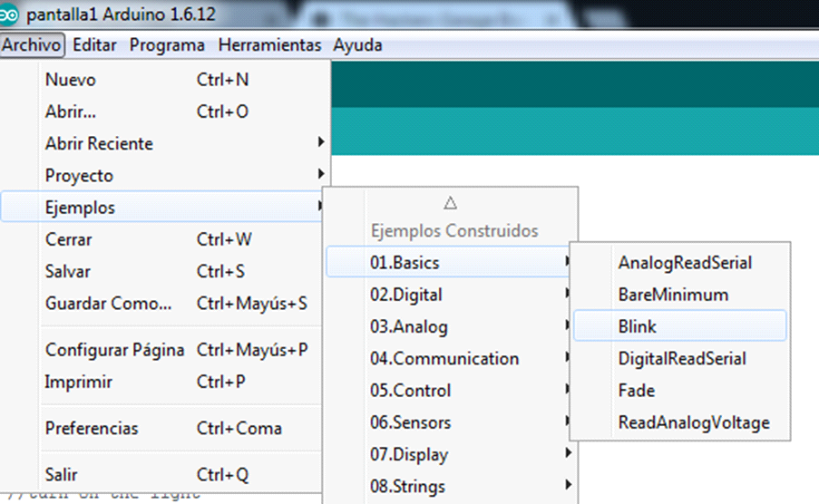Select Nuevo to create new sketch
The height and width of the screenshot is (504, 819).
pyautogui.click(x=70, y=80)
